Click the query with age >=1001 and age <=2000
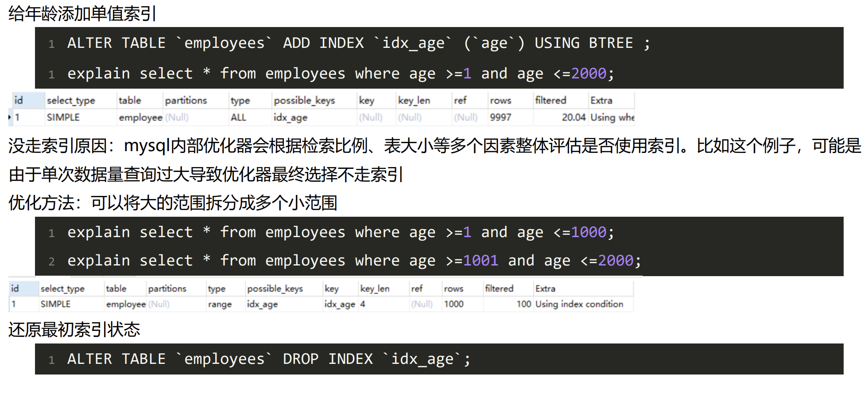868x398 pixels. [354, 260]
